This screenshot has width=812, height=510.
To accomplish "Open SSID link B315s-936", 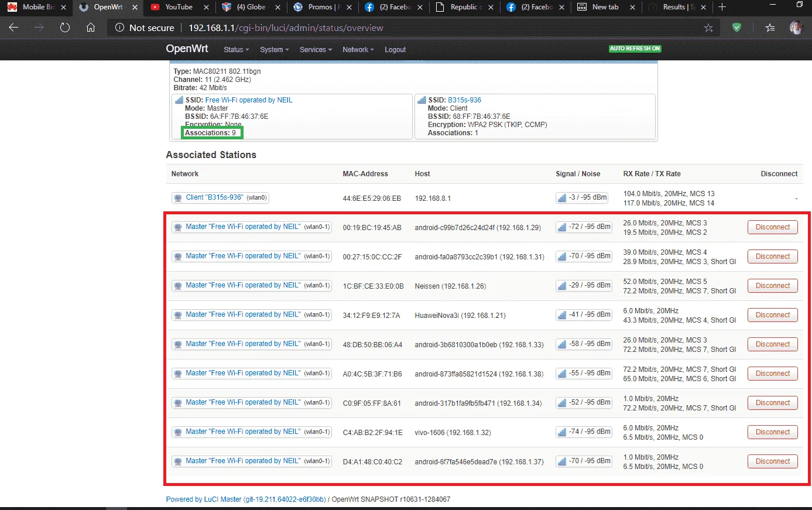I will (464, 100).
